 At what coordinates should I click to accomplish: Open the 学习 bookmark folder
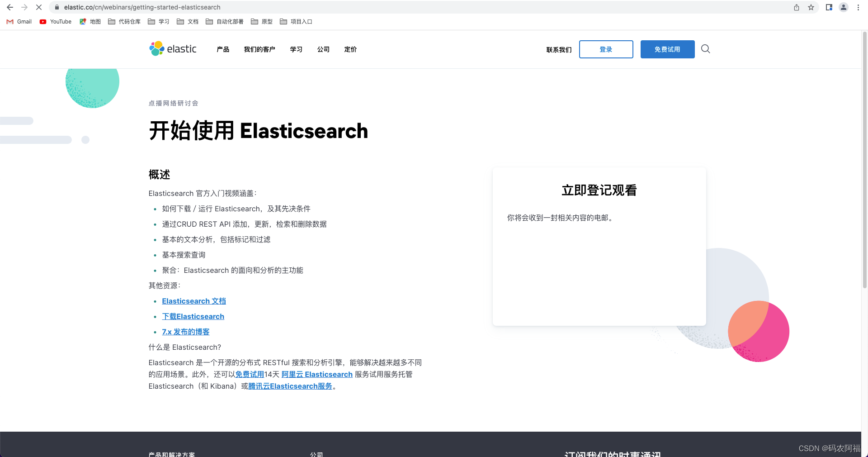pos(159,22)
